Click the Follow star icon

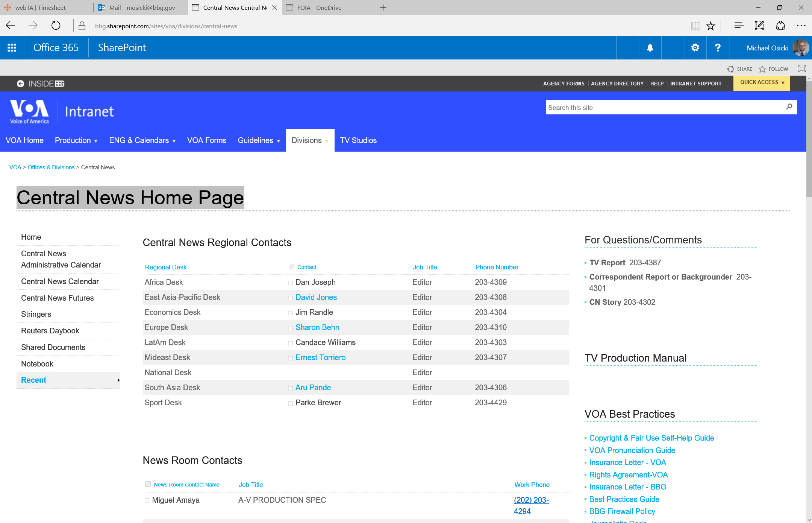click(x=762, y=69)
